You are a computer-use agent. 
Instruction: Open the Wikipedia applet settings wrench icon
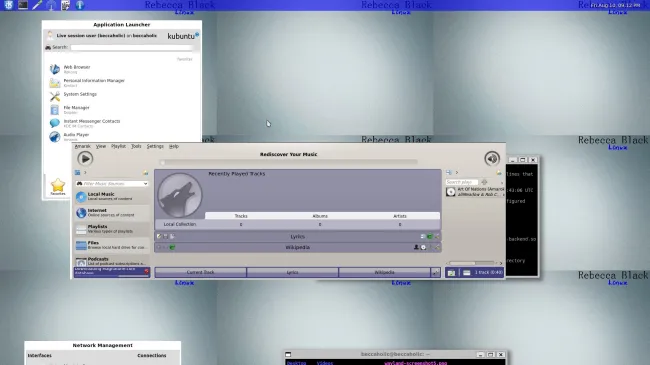pos(437,247)
